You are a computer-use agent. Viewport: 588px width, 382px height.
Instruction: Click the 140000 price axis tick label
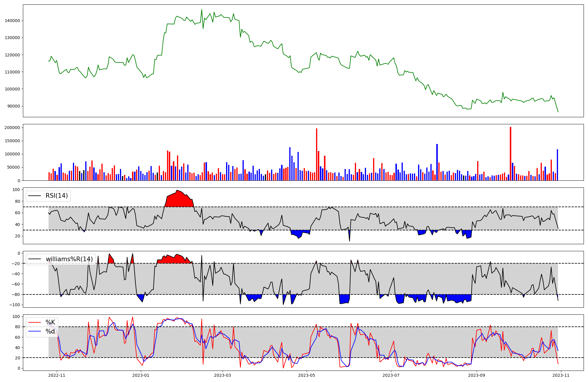coord(12,21)
